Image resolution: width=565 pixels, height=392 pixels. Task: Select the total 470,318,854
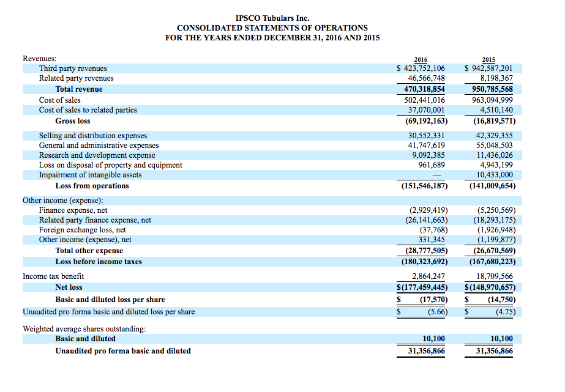(424, 89)
